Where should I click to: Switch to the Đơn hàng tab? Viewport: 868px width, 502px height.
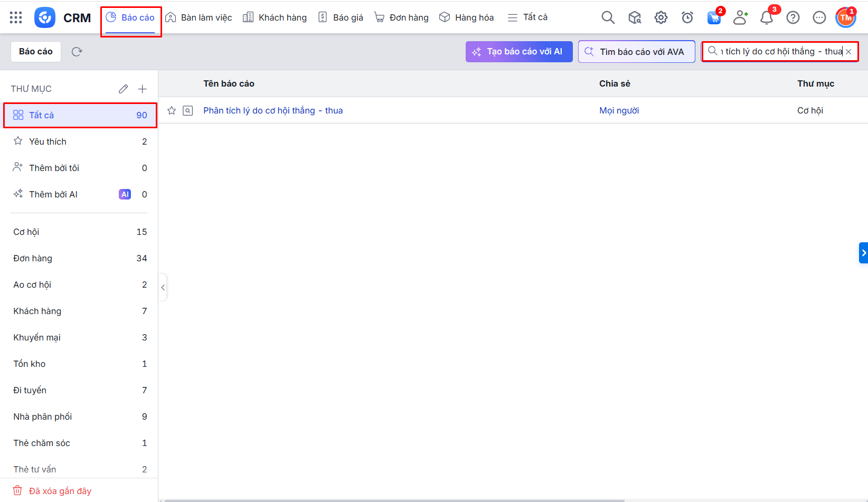[401, 17]
